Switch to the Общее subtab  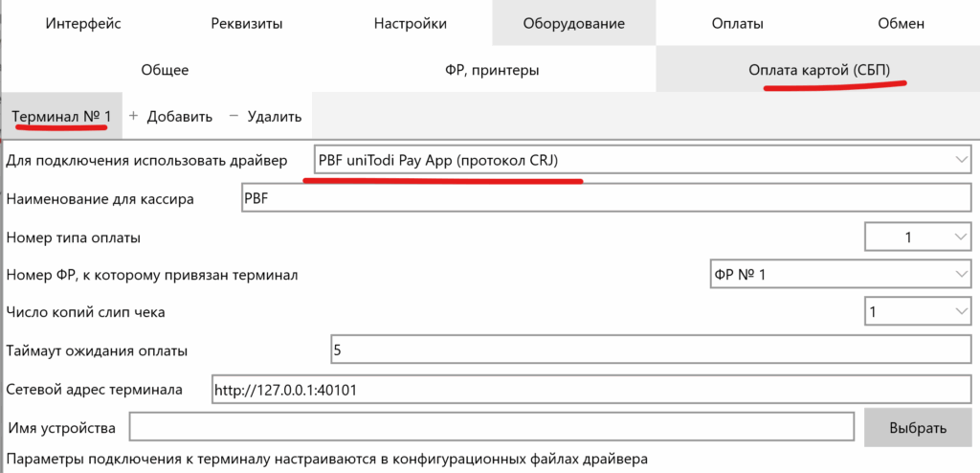(x=165, y=69)
